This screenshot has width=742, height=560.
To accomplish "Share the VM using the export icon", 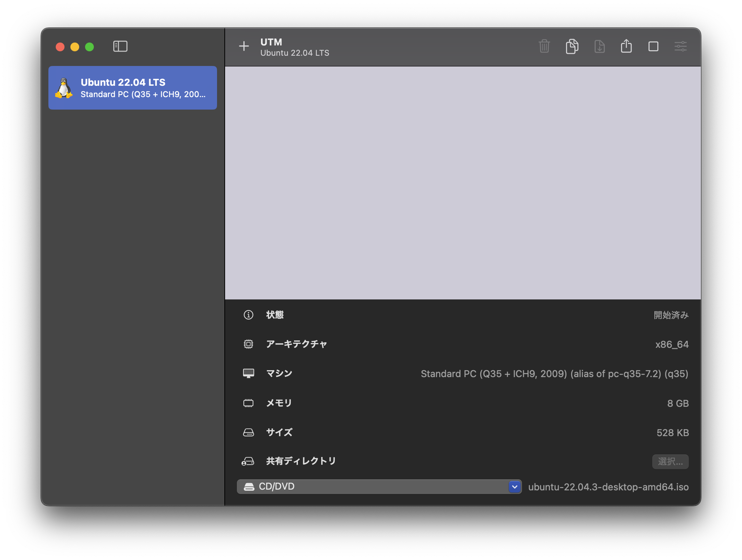I will 627,47.
